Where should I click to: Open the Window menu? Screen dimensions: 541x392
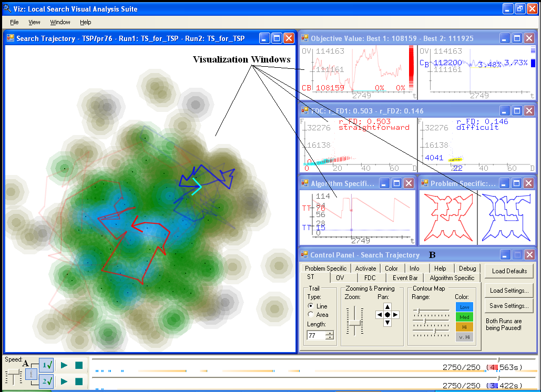(x=60, y=22)
